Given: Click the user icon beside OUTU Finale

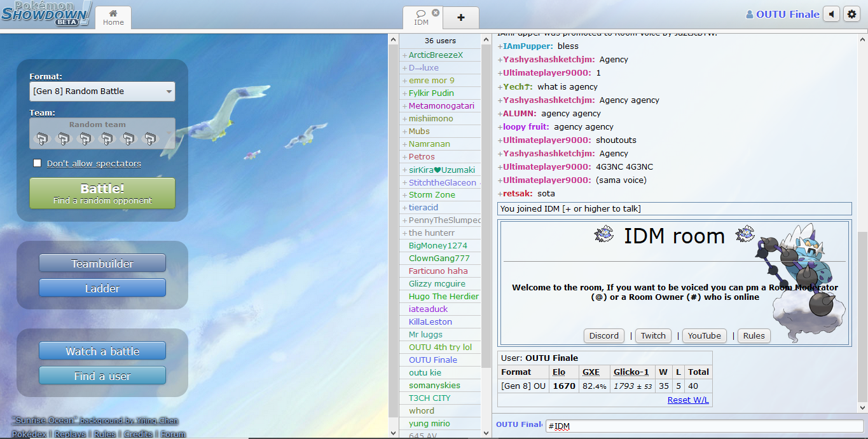Looking at the screenshot, I should [749, 15].
